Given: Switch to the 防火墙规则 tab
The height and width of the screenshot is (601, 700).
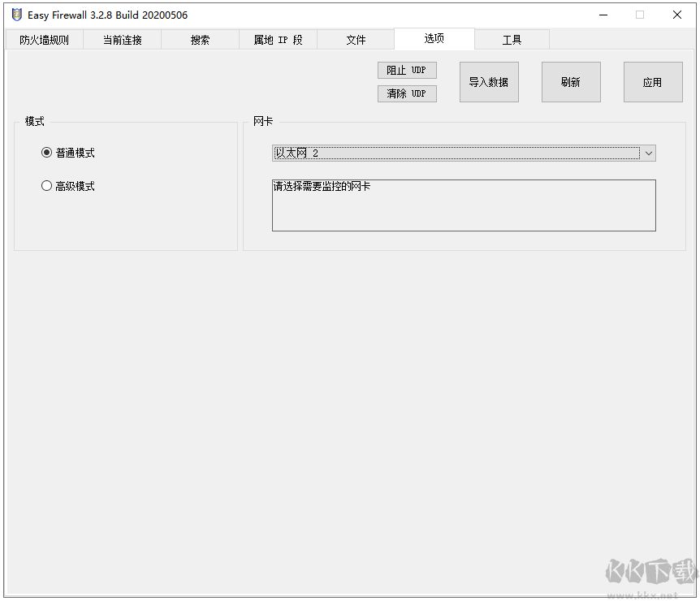Looking at the screenshot, I should [x=45, y=39].
